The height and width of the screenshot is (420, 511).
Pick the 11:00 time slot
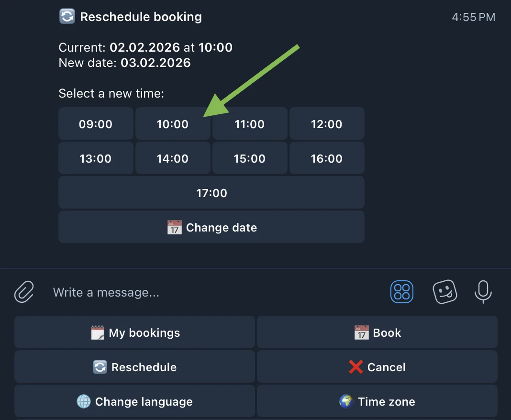point(250,124)
